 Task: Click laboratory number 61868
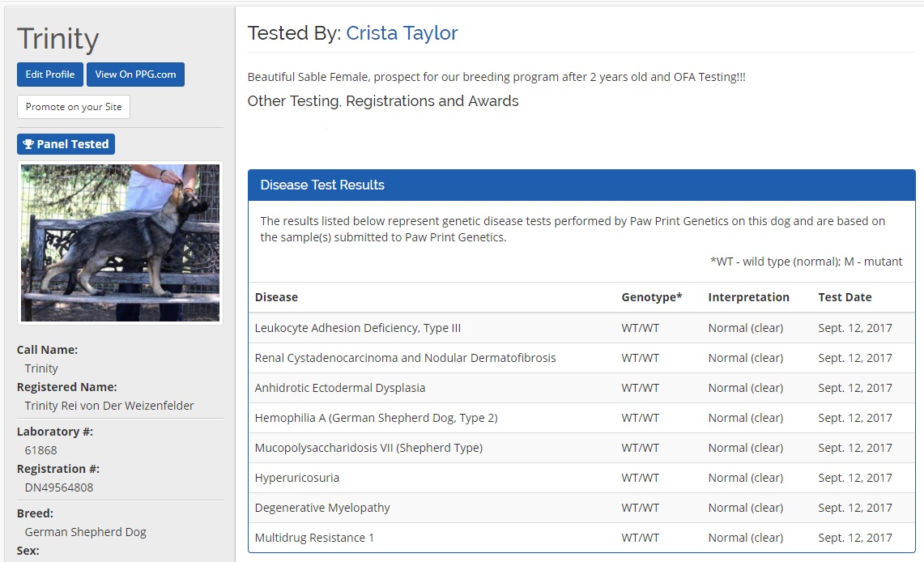(x=40, y=451)
